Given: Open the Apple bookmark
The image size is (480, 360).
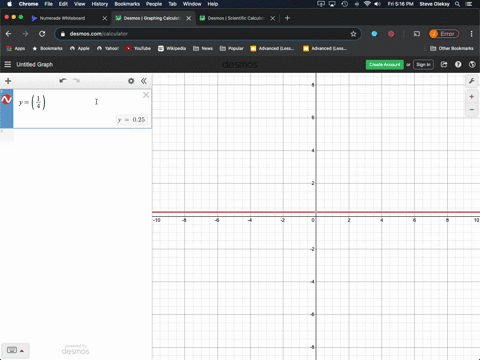Looking at the screenshot, I should 80,48.
